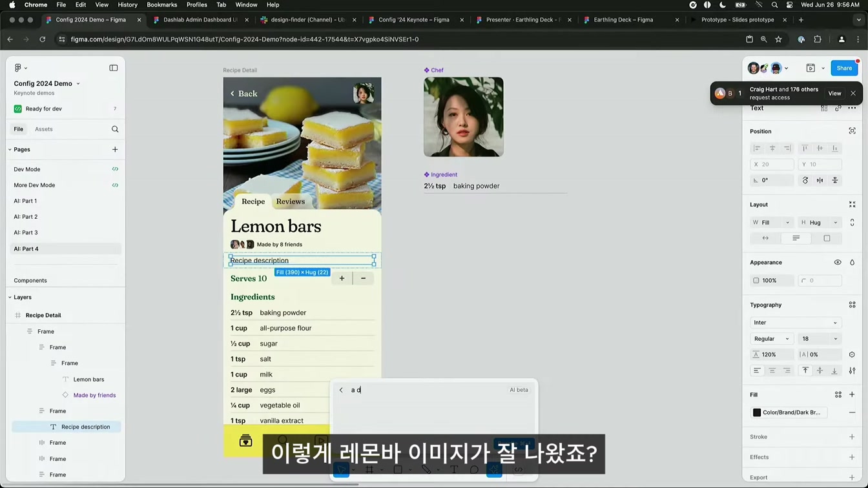Go back in the AI prompt panel
Image resolution: width=868 pixels, height=488 pixels.
point(341,390)
